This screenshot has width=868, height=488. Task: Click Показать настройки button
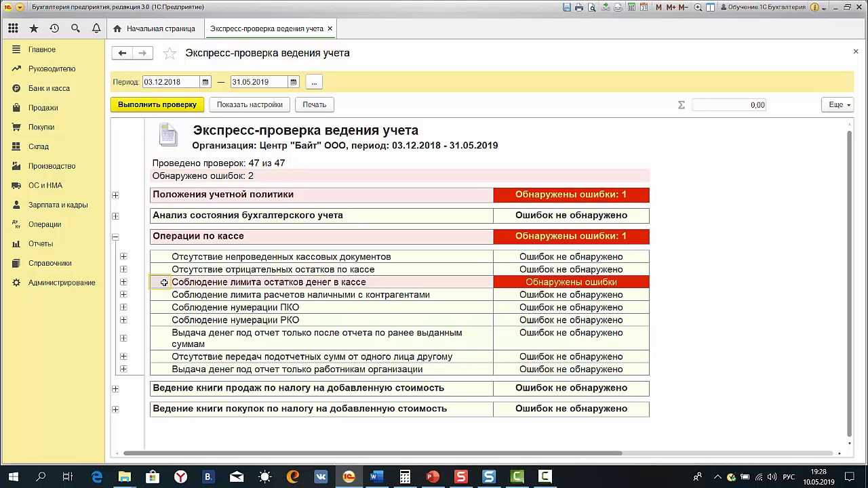tap(250, 105)
